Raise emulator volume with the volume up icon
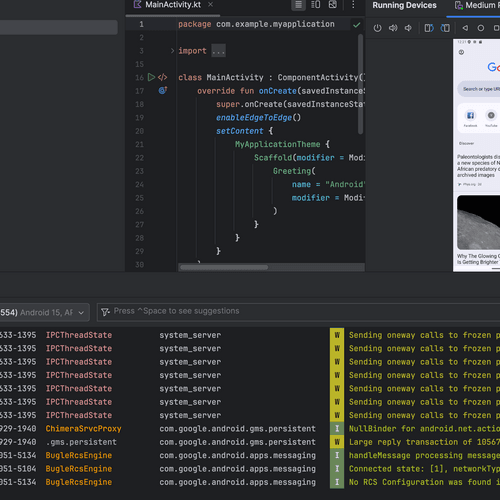The width and height of the screenshot is (500, 500). pyautogui.click(x=393, y=28)
